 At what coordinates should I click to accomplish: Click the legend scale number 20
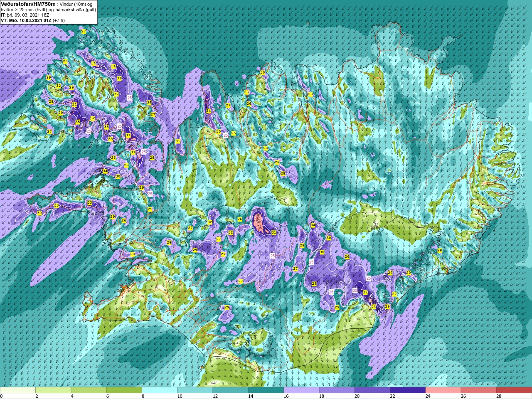[357, 396]
